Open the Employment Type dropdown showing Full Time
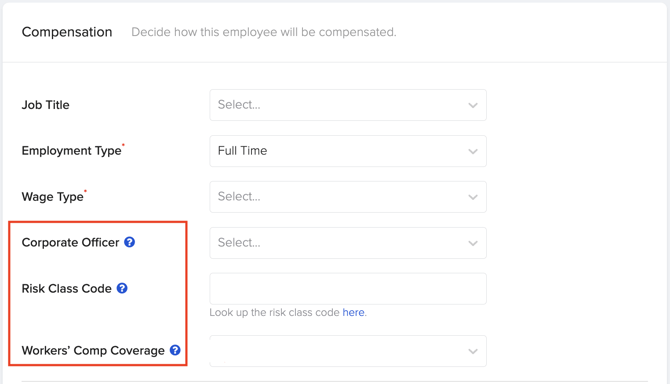 point(348,151)
